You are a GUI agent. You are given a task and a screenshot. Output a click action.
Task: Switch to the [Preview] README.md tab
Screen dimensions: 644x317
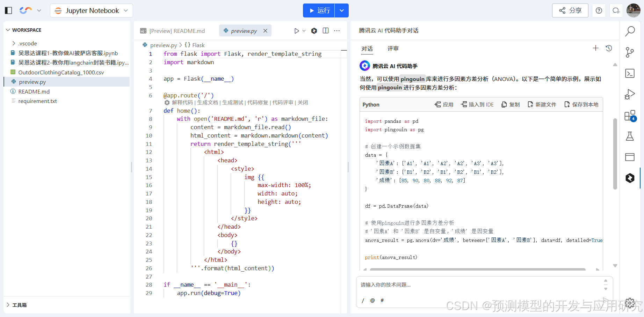click(x=173, y=31)
